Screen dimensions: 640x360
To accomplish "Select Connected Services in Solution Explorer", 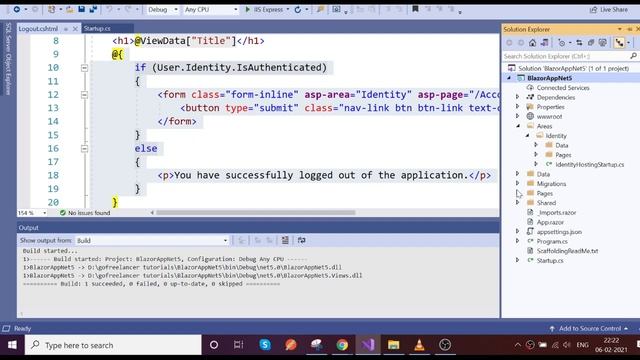I will pyautogui.click(x=563, y=88).
